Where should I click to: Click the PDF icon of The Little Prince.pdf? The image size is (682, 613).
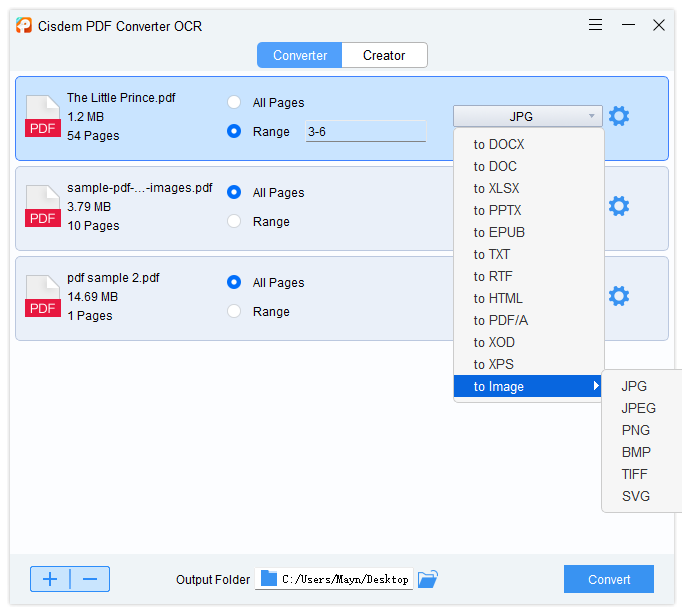43,117
